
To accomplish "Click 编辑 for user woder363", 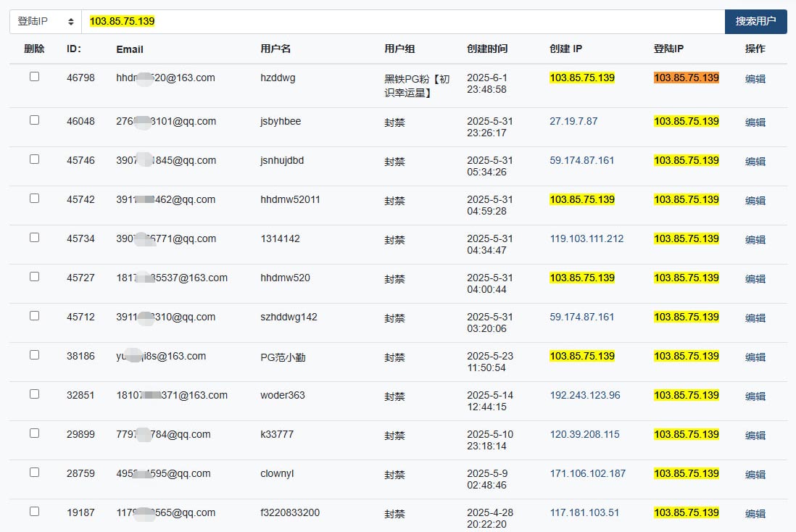I will pos(755,396).
